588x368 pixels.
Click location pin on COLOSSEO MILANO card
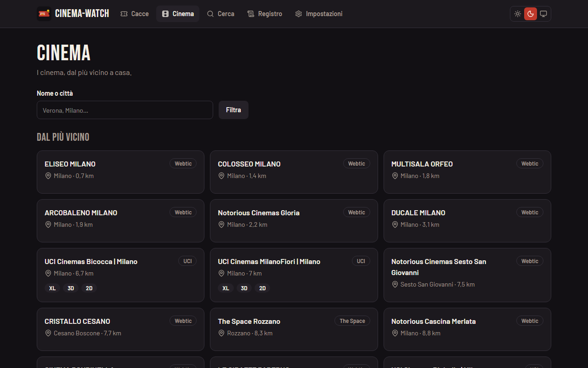tap(221, 176)
